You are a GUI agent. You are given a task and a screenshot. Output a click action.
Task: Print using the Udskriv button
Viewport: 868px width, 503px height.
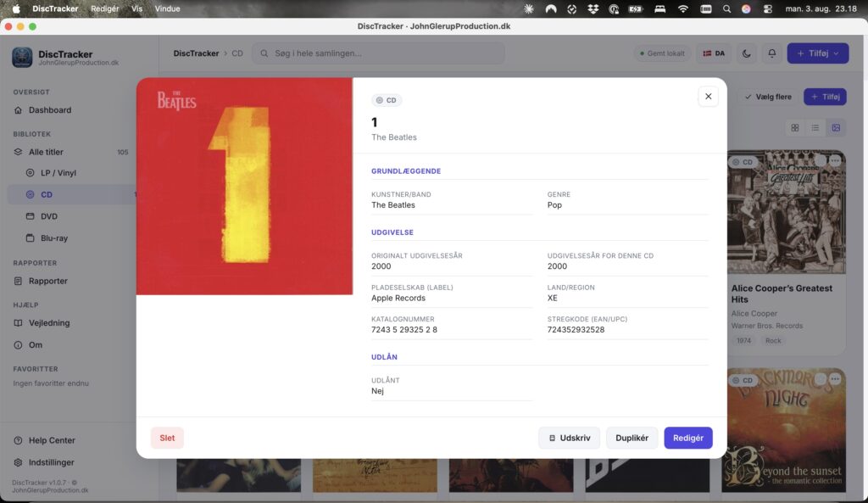569,438
